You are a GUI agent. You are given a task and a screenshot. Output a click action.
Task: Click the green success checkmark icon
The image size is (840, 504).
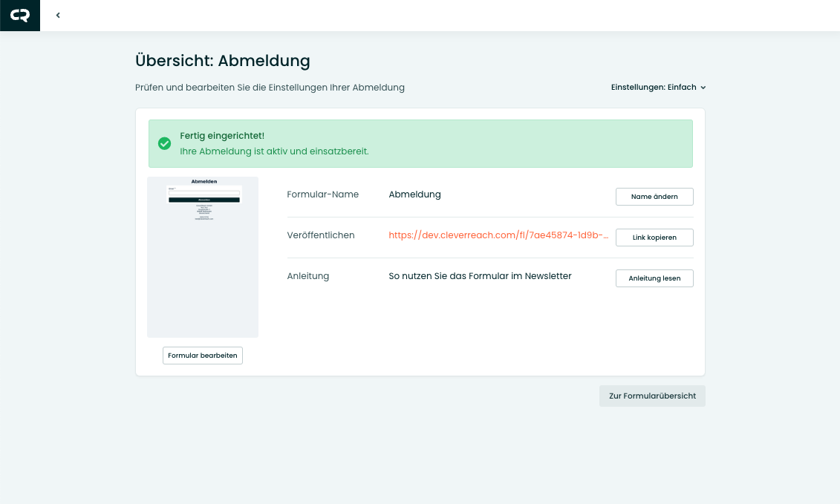pyautogui.click(x=164, y=143)
